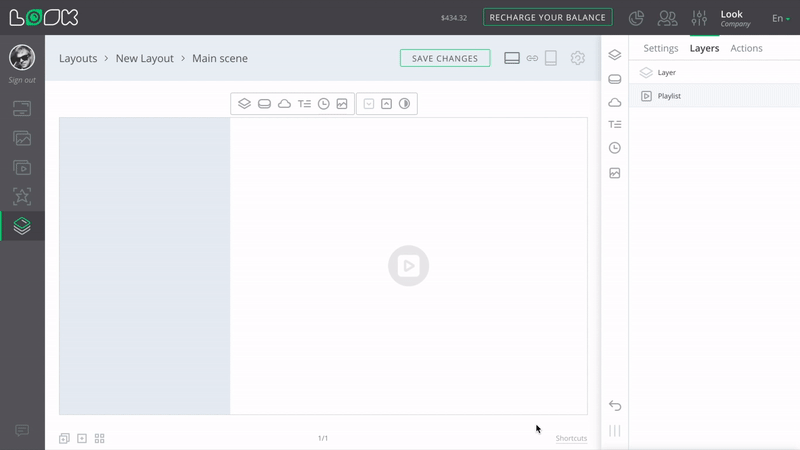800x450 pixels.
Task: Click the image icon in canvas toolbar
Action: click(342, 104)
